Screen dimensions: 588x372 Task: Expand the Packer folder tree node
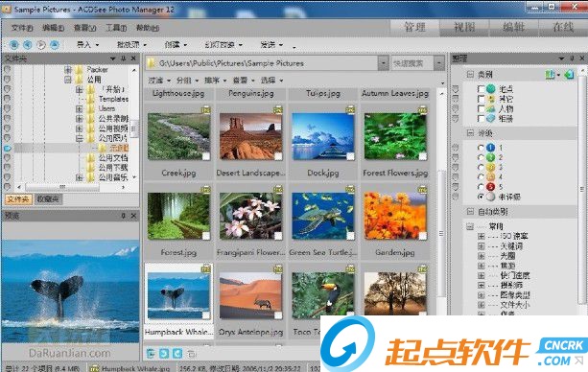pos(68,69)
